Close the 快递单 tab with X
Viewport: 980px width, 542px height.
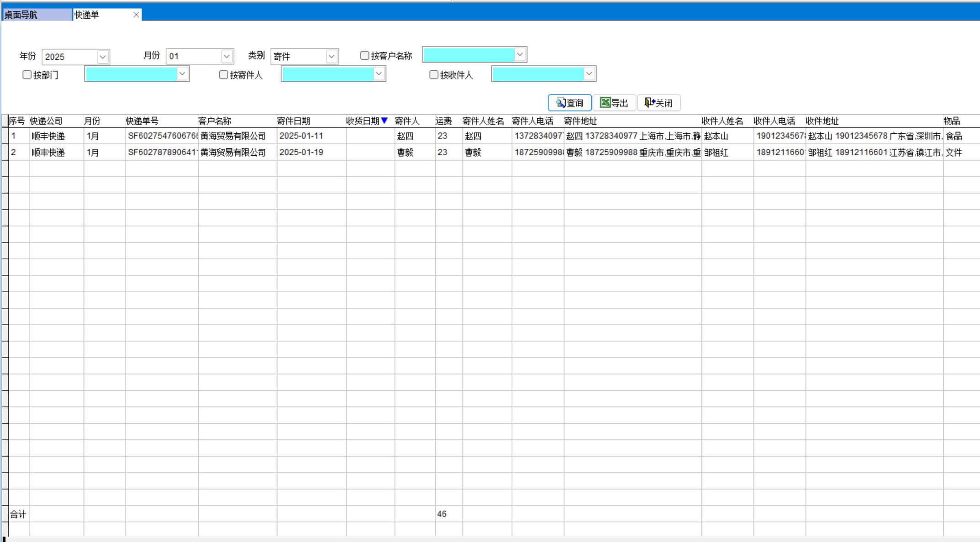[136, 15]
